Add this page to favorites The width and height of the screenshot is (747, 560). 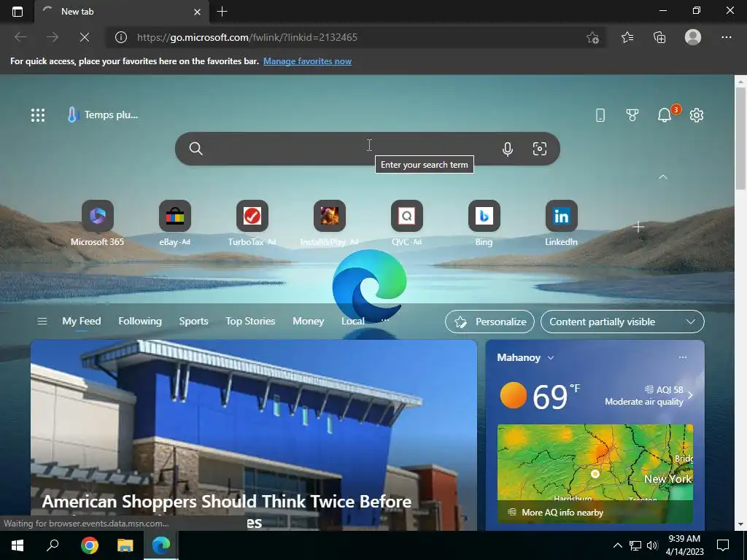click(592, 37)
